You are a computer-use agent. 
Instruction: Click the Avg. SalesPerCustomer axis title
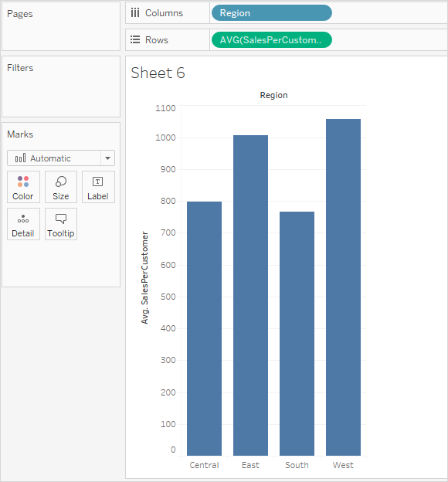(x=144, y=277)
